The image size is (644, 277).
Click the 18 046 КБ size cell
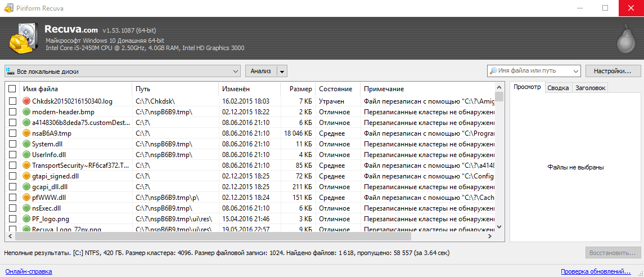(298, 133)
